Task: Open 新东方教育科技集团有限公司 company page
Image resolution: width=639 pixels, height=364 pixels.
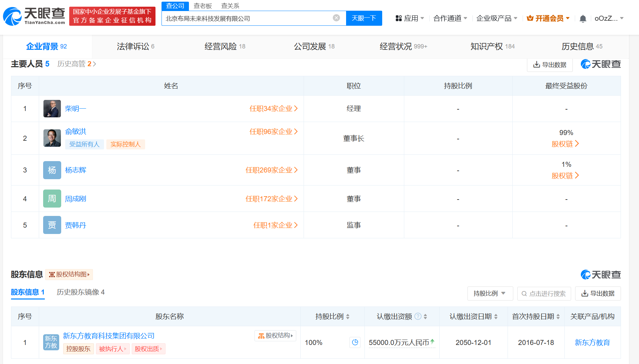Action: click(x=109, y=336)
